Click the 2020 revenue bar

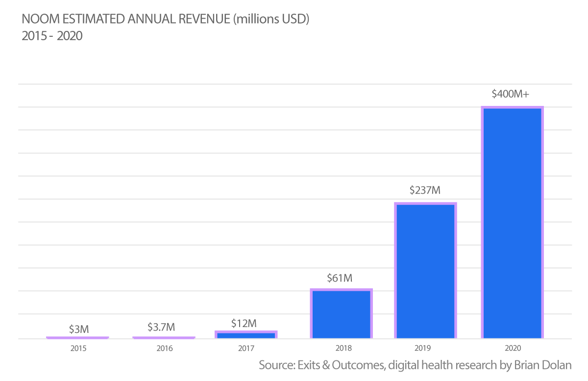[x=512, y=222]
